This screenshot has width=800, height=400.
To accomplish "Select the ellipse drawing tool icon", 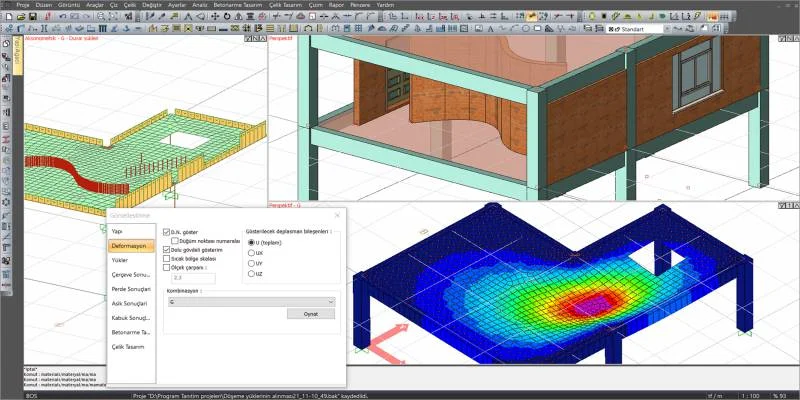I will coord(526,29).
